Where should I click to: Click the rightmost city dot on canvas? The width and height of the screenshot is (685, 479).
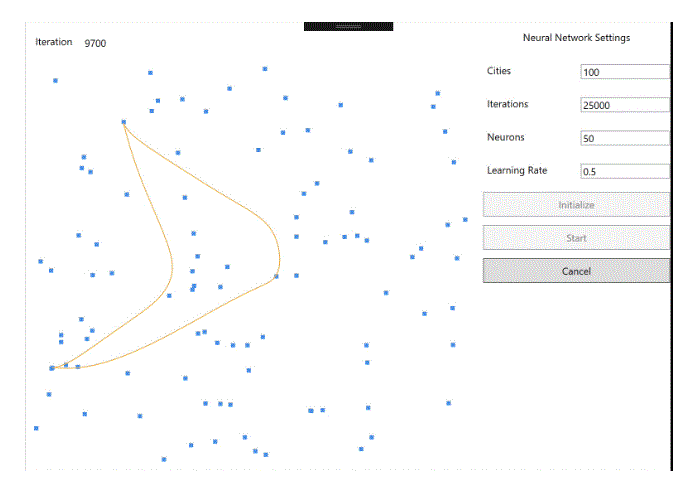point(465,219)
